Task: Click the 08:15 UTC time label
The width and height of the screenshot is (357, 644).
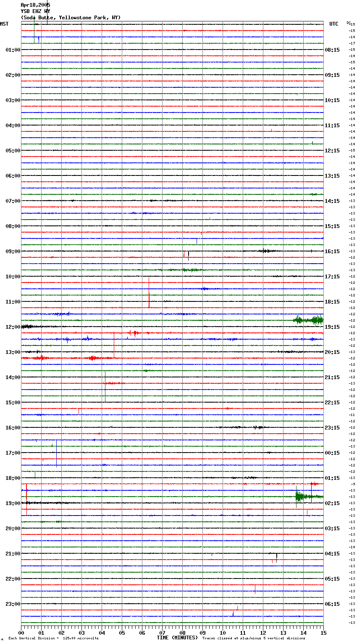Action: (332, 50)
